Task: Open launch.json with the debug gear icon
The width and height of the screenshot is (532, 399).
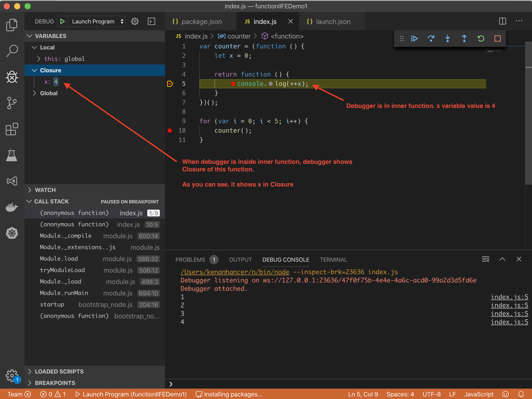Action: (x=135, y=21)
